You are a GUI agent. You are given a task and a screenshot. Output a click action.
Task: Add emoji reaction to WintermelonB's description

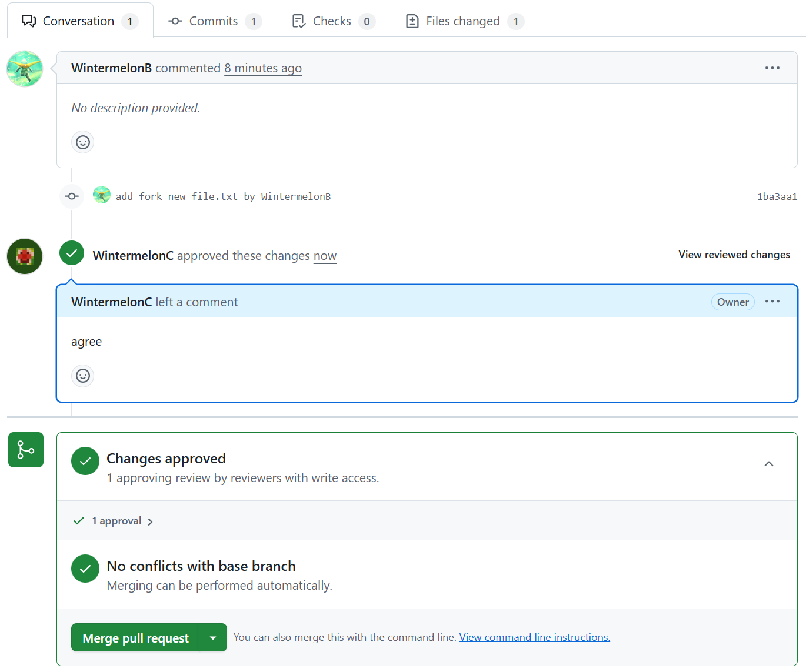pos(83,142)
